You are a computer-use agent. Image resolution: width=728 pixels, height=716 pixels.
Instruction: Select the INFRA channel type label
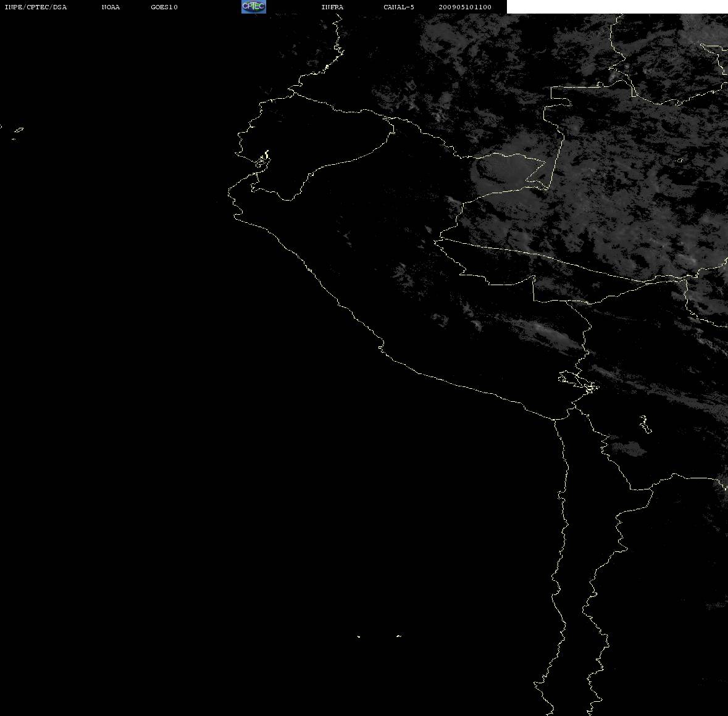point(332,7)
